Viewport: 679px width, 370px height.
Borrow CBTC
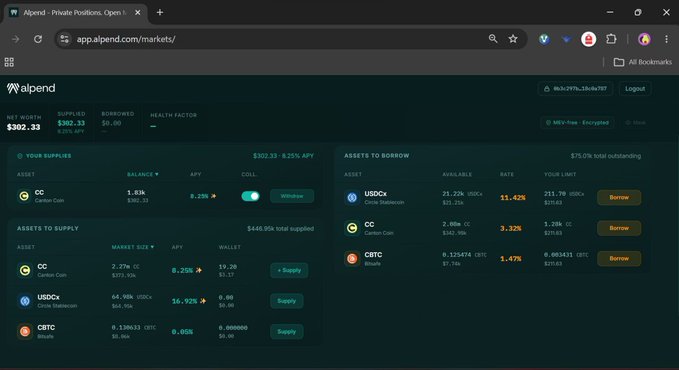coord(619,259)
